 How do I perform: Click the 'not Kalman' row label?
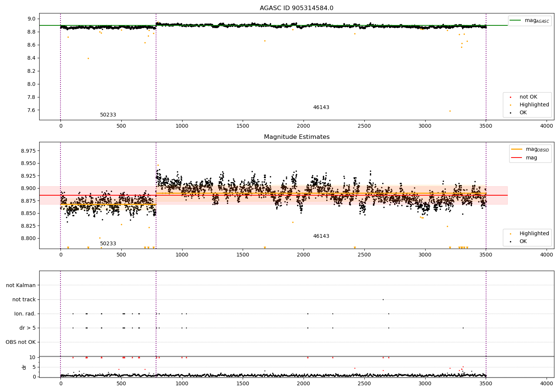click(x=21, y=285)
